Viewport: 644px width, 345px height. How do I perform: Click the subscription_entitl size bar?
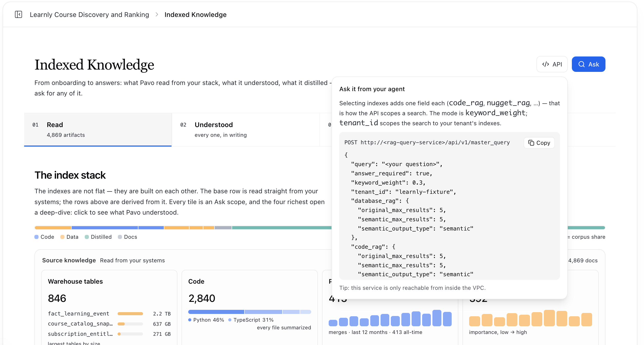[130, 334]
